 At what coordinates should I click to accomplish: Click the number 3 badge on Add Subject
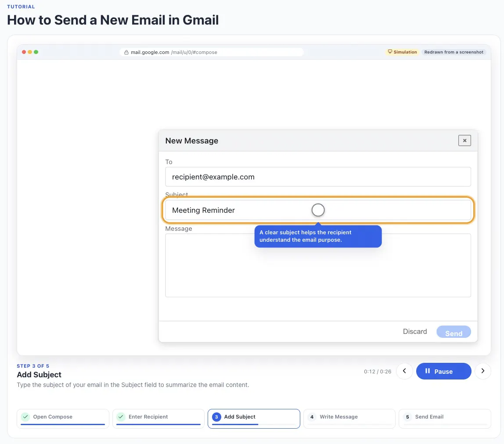pyautogui.click(x=216, y=417)
